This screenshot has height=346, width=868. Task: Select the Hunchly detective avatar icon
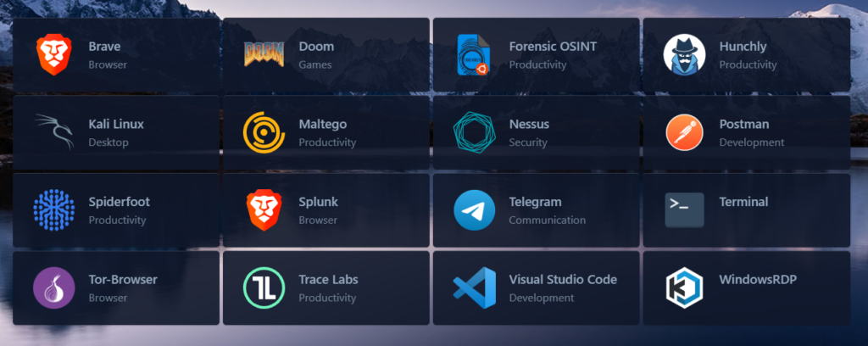coord(684,55)
